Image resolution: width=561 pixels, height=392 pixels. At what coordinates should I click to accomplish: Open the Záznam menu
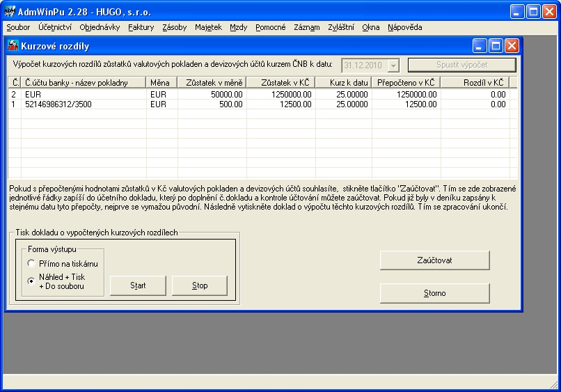tap(307, 27)
